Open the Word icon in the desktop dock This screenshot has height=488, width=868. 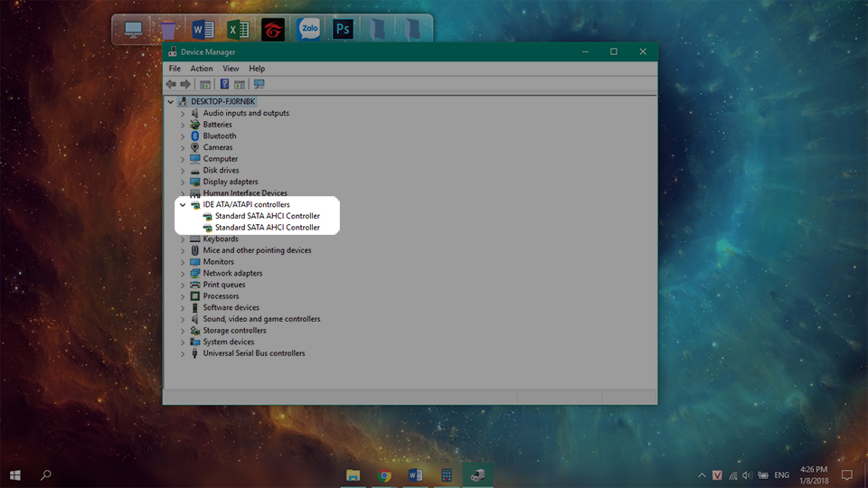pos(203,29)
